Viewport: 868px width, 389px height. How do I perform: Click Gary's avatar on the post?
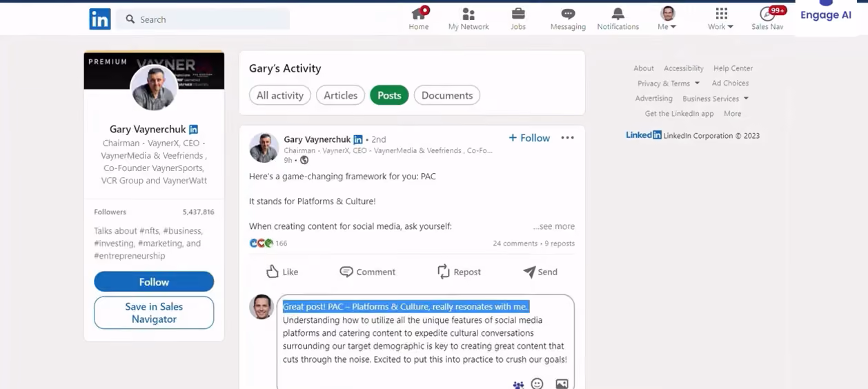264,148
